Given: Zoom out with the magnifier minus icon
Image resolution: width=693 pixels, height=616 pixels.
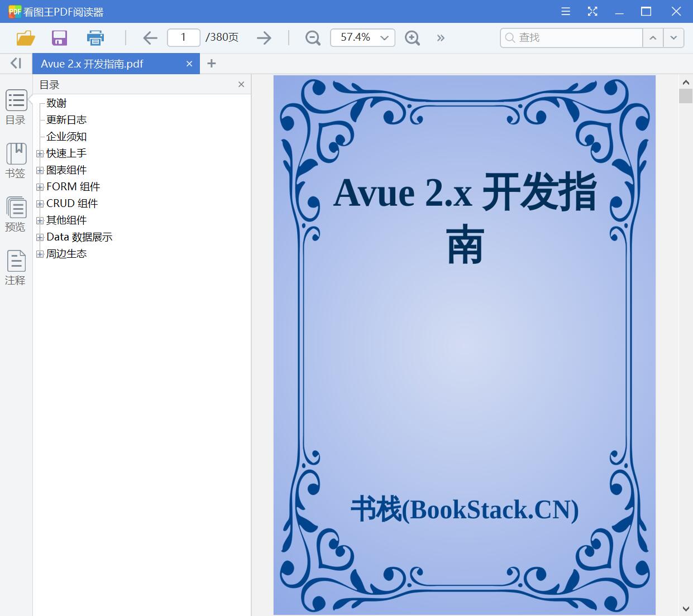Looking at the screenshot, I should click(x=312, y=38).
